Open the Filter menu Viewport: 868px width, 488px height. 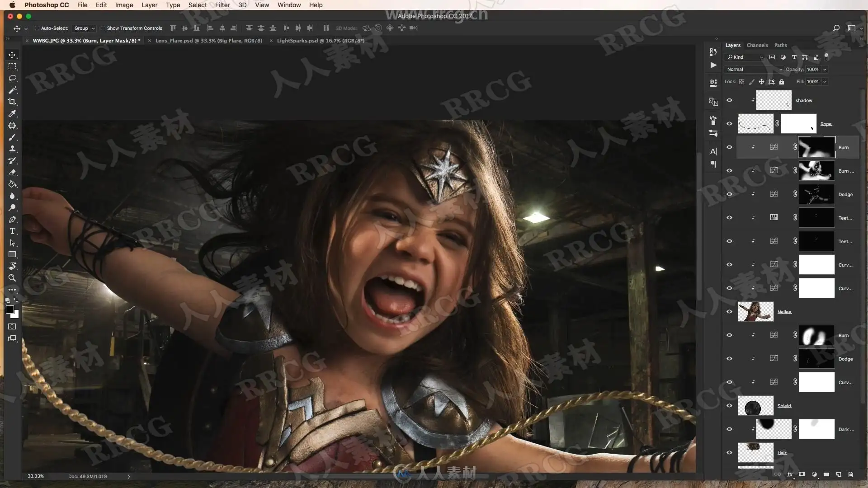pyautogui.click(x=222, y=5)
